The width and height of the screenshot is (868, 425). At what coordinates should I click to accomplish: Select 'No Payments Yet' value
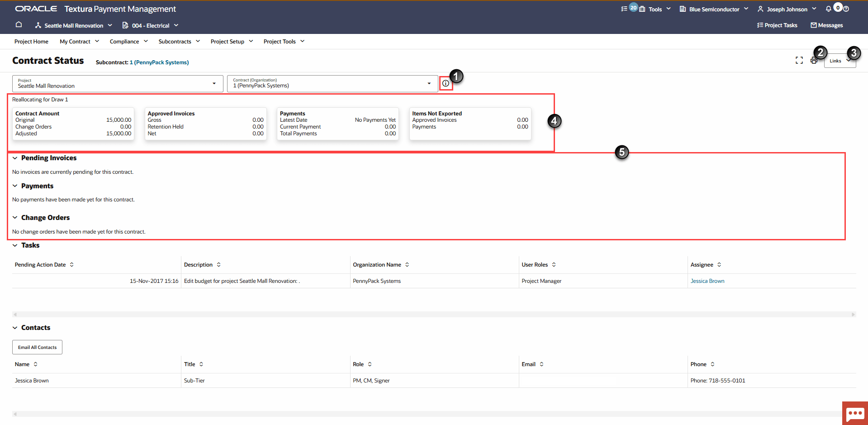375,120
